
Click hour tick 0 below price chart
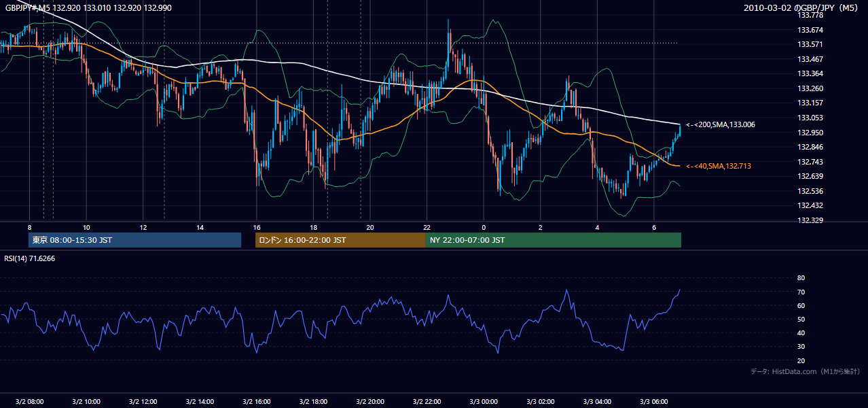484,227
